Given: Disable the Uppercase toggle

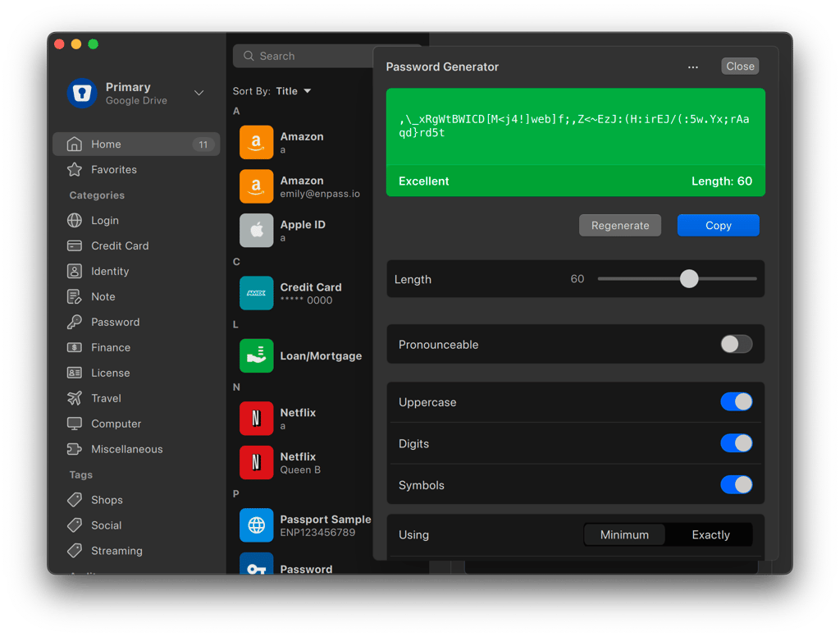Looking at the screenshot, I should click(x=736, y=401).
